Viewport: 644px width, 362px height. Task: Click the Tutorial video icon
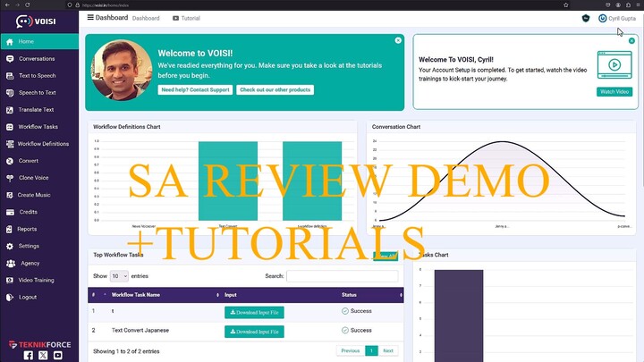pyautogui.click(x=176, y=18)
